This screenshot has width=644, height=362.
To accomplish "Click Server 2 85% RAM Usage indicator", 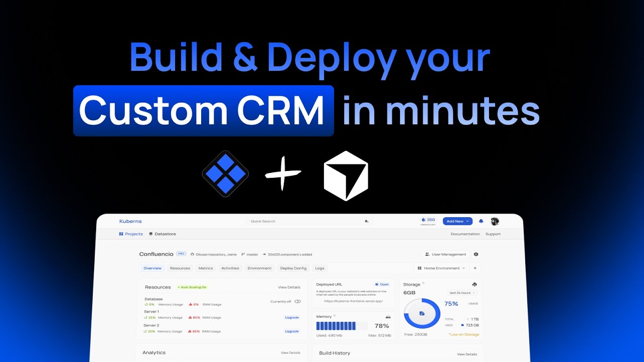I will (205, 331).
